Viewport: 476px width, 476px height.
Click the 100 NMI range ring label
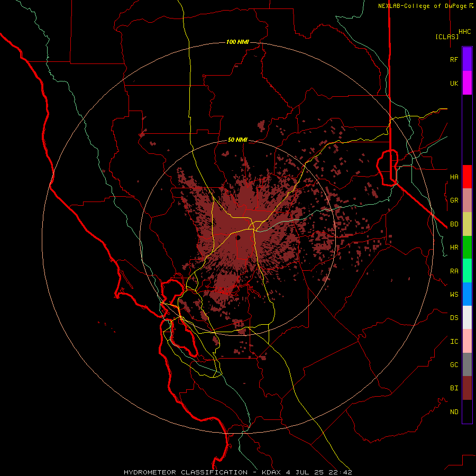(x=237, y=42)
